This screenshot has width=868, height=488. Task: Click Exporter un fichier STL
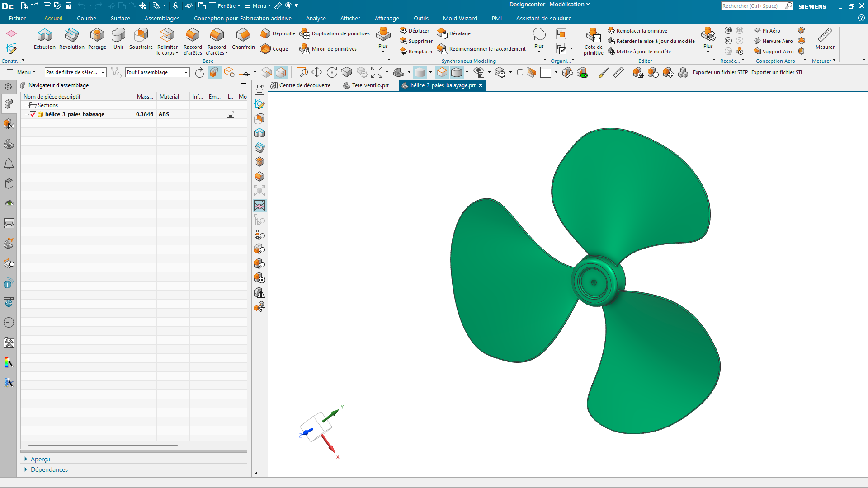pyautogui.click(x=777, y=72)
